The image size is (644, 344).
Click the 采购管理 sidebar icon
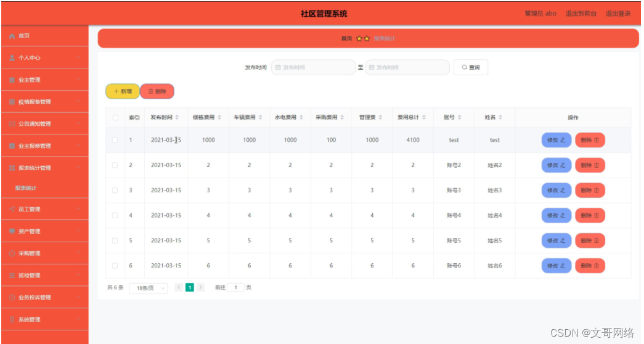(12, 253)
